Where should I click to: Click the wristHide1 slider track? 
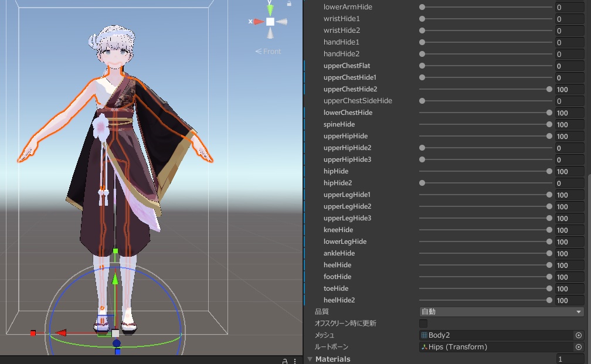[486, 19]
